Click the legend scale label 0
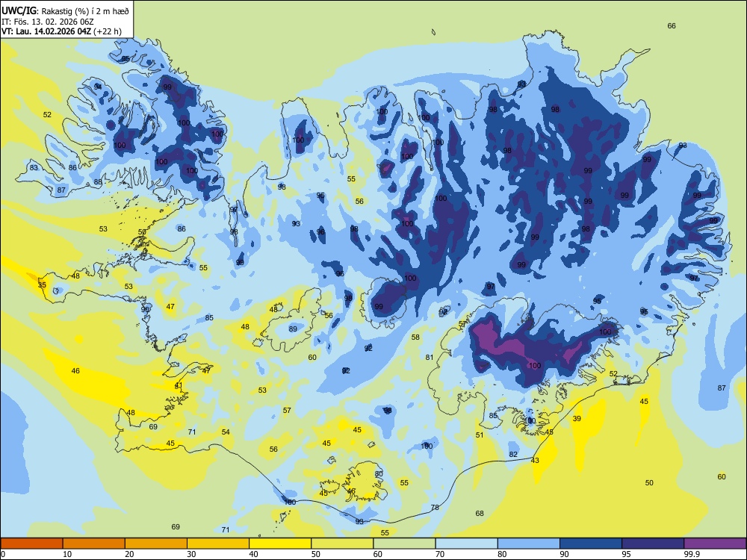The width and height of the screenshot is (747, 560). click(x=3, y=554)
